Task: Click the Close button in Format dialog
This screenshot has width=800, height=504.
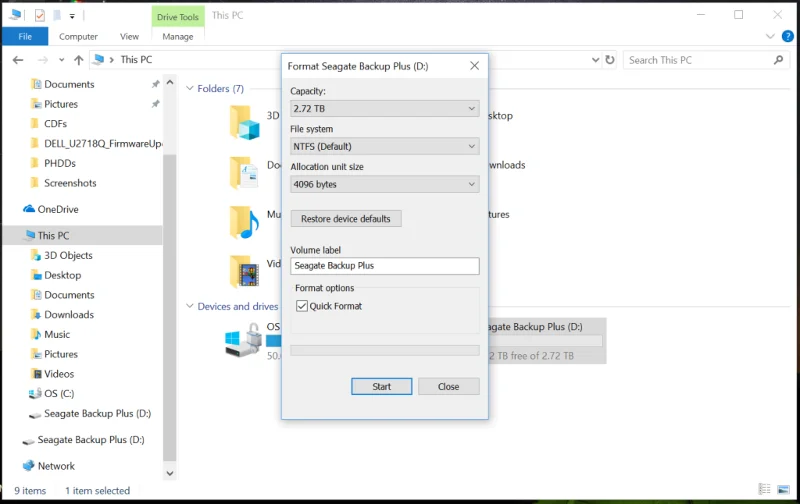Action: pyautogui.click(x=448, y=387)
